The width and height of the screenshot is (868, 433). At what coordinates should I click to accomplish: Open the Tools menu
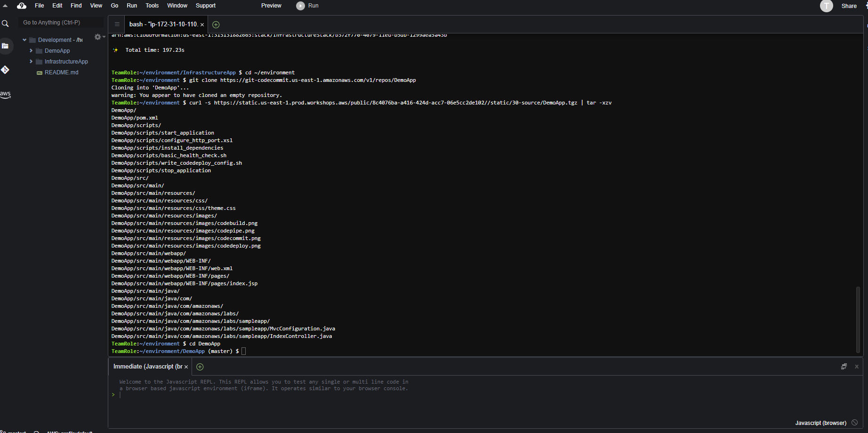[152, 6]
